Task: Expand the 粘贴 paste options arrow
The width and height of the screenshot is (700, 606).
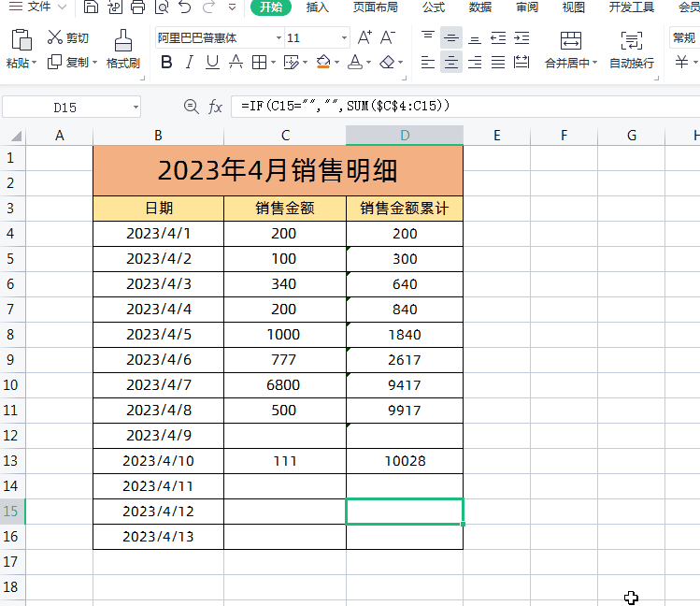Action: click(34, 63)
